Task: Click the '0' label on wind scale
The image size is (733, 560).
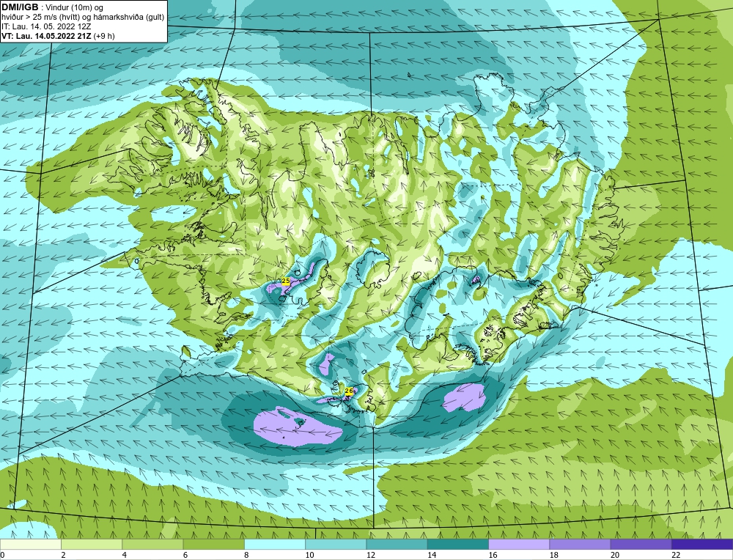Action: coord(3,555)
